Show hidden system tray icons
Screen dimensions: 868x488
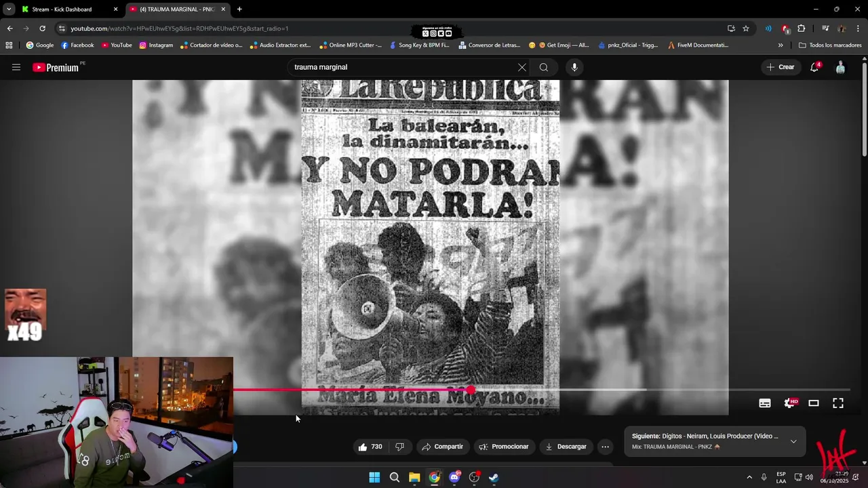(x=749, y=477)
